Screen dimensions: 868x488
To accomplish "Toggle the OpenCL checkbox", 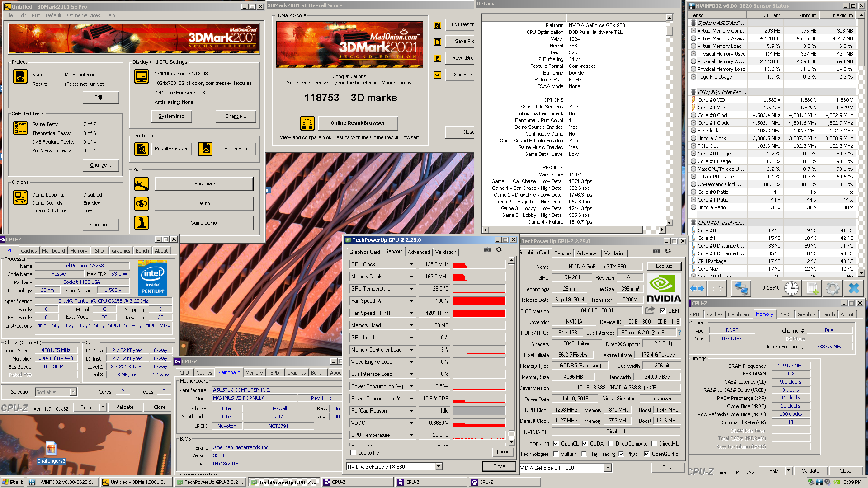I will tap(556, 444).
